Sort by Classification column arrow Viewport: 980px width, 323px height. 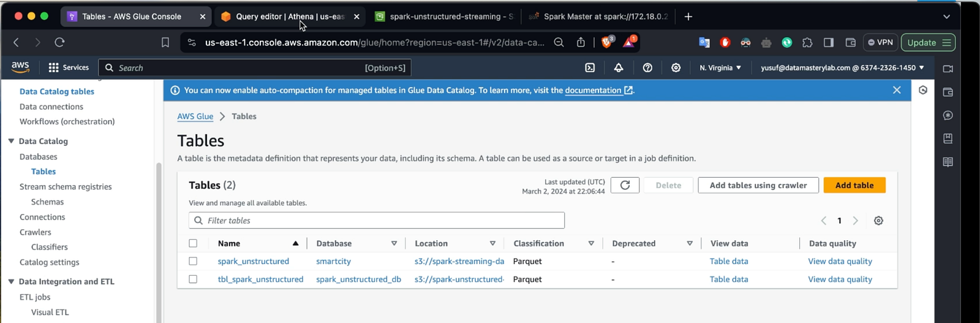pyautogui.click(x=591, y=243)
